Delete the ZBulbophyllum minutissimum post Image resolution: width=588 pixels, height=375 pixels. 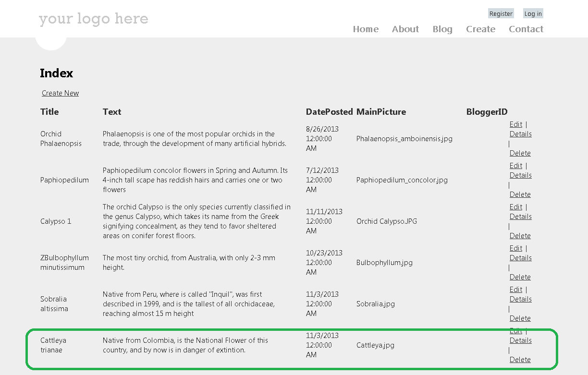[x=520, y=277]
